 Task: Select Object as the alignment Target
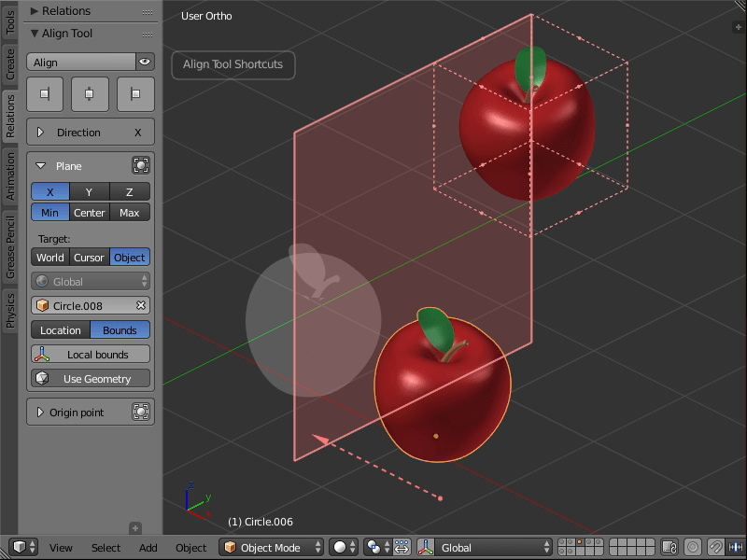[x=129, y=257]
